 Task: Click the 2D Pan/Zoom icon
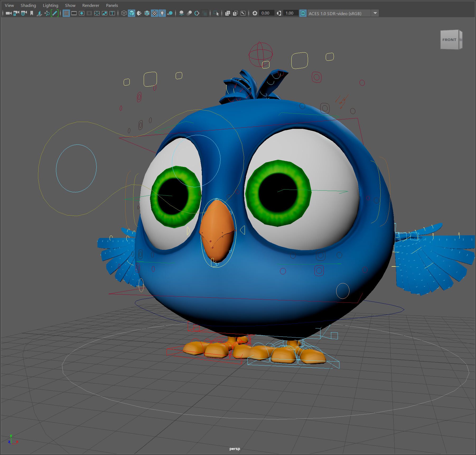tap(47, 13)
